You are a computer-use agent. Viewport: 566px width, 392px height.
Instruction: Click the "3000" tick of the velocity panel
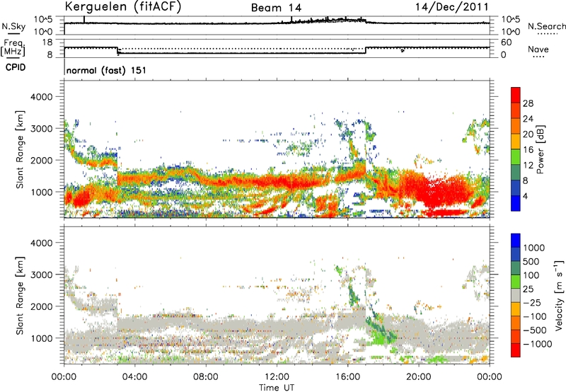[x=42, y=275]
